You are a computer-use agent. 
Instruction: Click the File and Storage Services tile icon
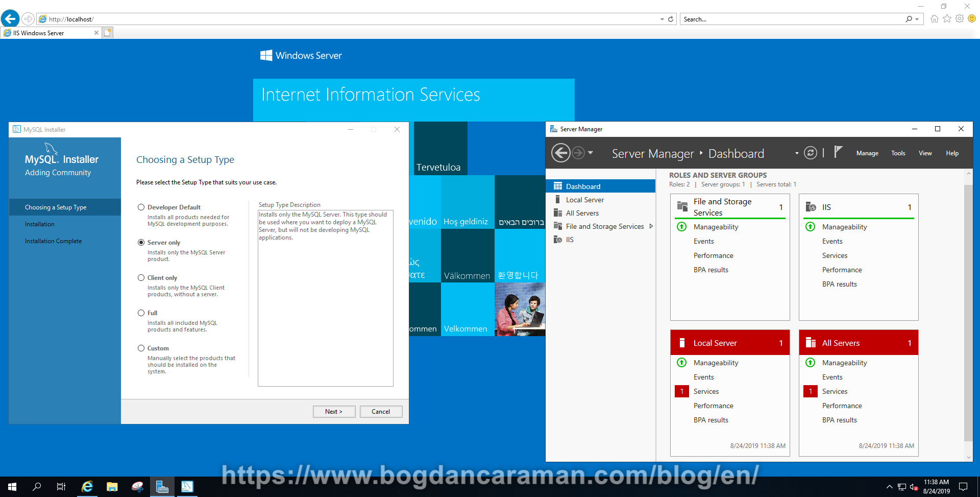tap(682, 207)
